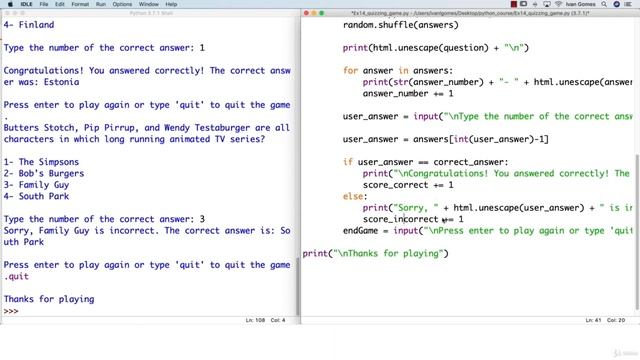Click the "print(str(answer_number)" code line

click(498, 82)
